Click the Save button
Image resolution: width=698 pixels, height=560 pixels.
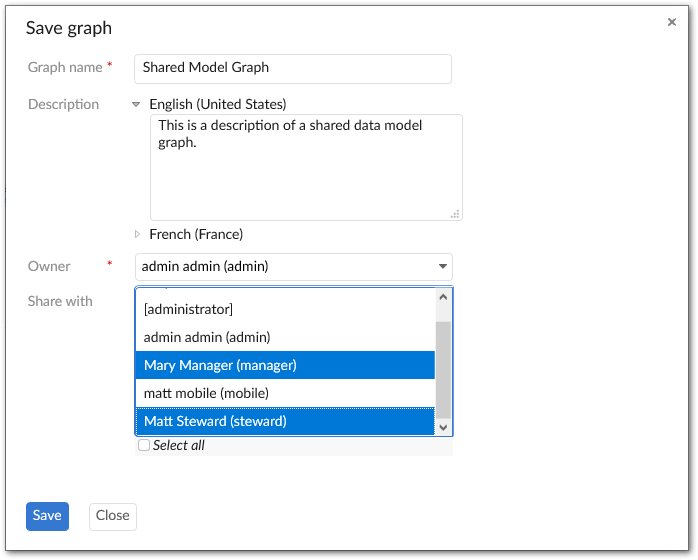(47, 516)
